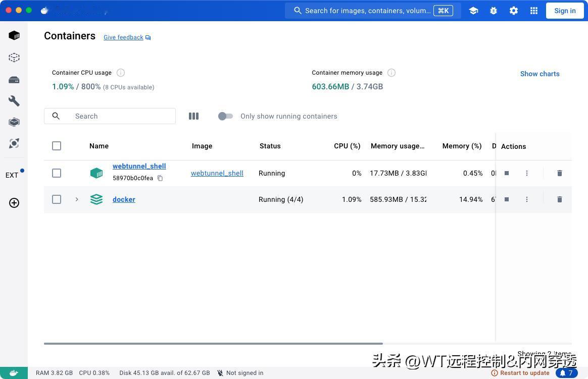The height and width of the screenshot is (379, 588).
Task: Open more actions for docker stack
Action: coord(527,199)
